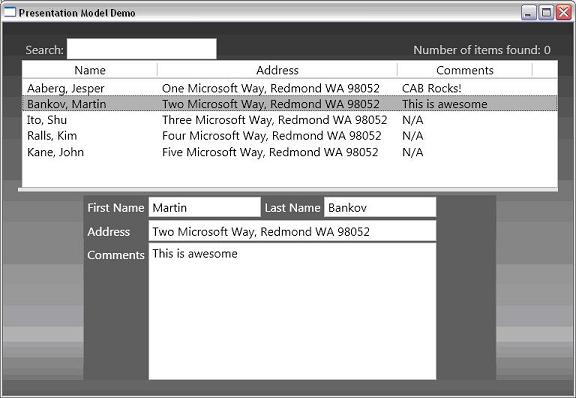This screenshot has height=398, width=576.
Task: Click the Two Microsoft Way cell in the list
Action: tap(271, 104)
